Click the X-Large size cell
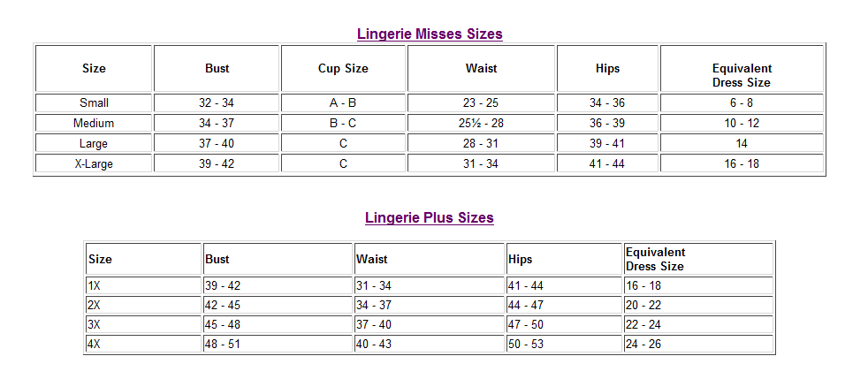This screenshot has width=868, height=379. pyautogui.click(x=94, y=163)
